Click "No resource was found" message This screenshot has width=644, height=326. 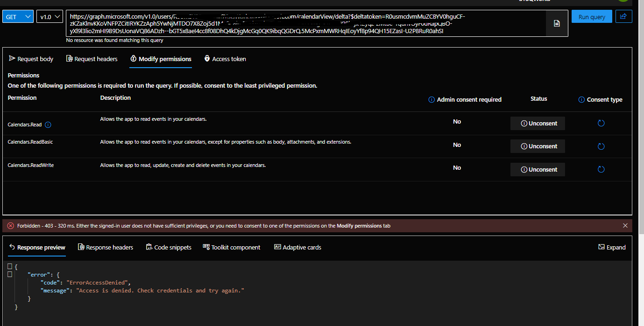[115, 40]
